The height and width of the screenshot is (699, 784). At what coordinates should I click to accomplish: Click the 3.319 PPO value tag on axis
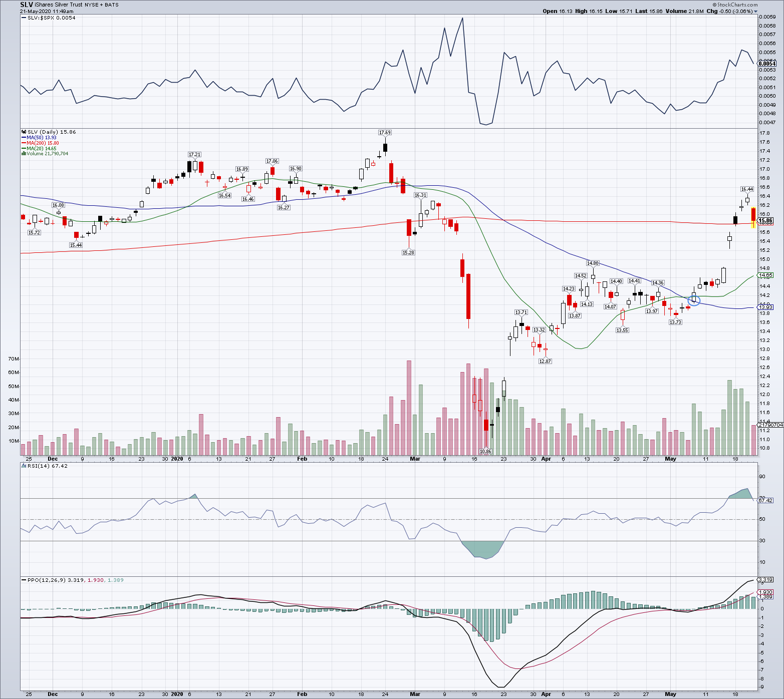coord(765,580)
